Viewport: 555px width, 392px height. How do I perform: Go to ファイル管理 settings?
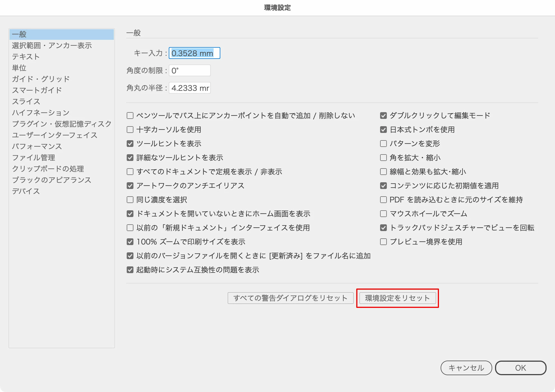click(x=34, y=158)
